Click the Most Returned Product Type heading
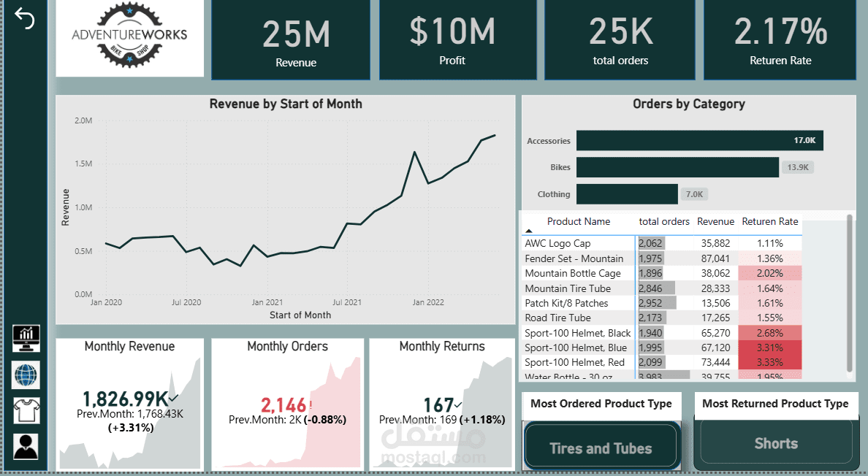This screenshot has height=476, width=868. pos(775,404)
